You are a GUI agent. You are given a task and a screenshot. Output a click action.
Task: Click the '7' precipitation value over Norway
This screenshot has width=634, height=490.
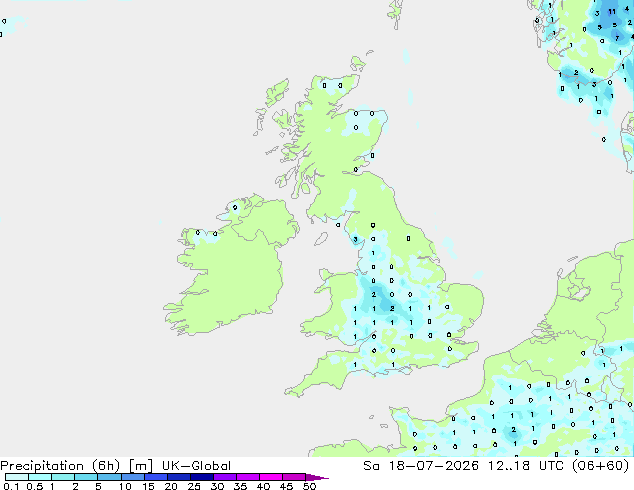[x=617, y=38]
